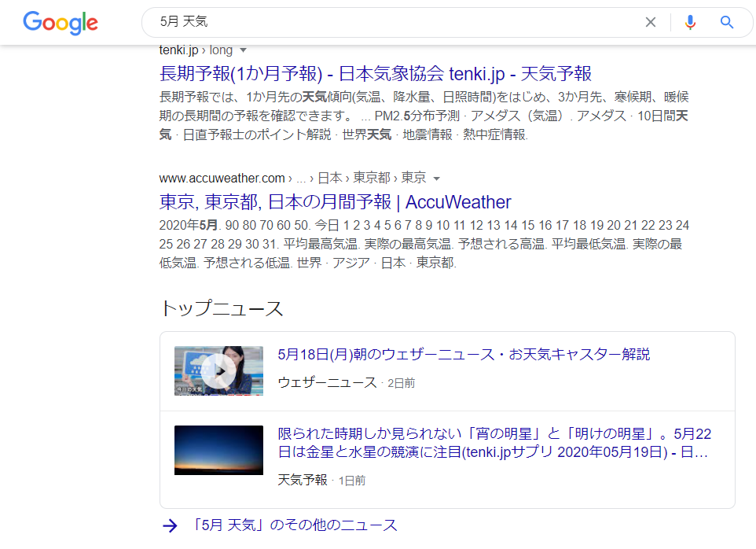
Task: Open the 5月18日(月)朝のウェザーニュース headline
Action: (464, 355)
